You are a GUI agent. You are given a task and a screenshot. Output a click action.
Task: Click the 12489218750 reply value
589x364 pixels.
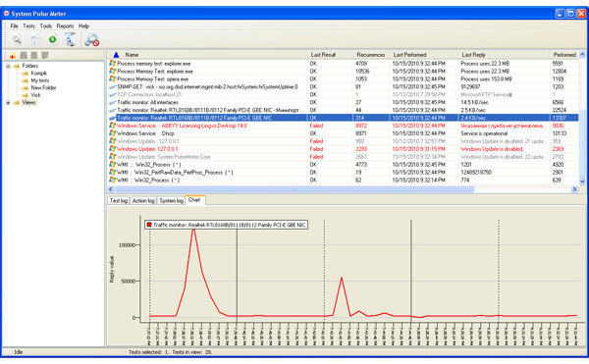pos(476,173)
